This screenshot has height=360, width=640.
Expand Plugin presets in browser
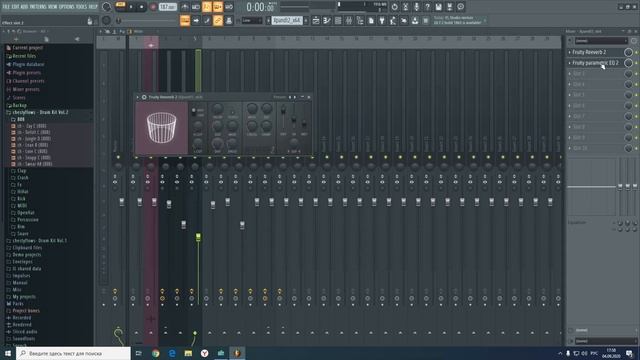click(27, 73)
